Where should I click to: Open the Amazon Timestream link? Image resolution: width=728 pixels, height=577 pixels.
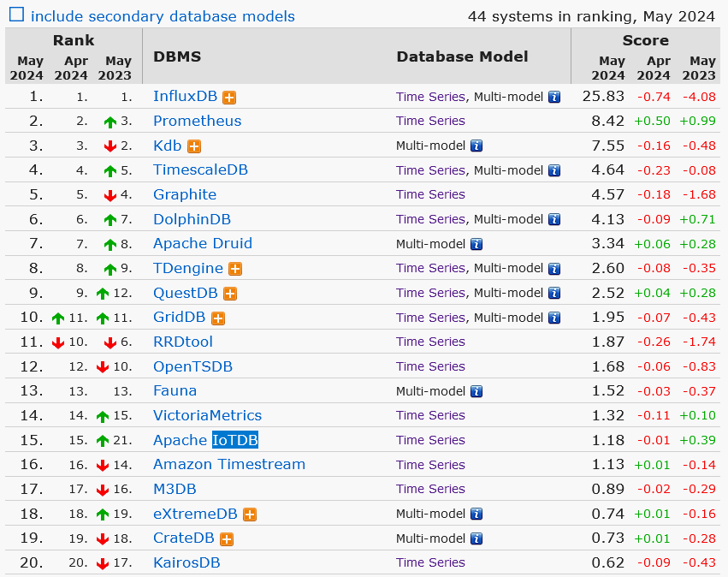coord(228,464)
